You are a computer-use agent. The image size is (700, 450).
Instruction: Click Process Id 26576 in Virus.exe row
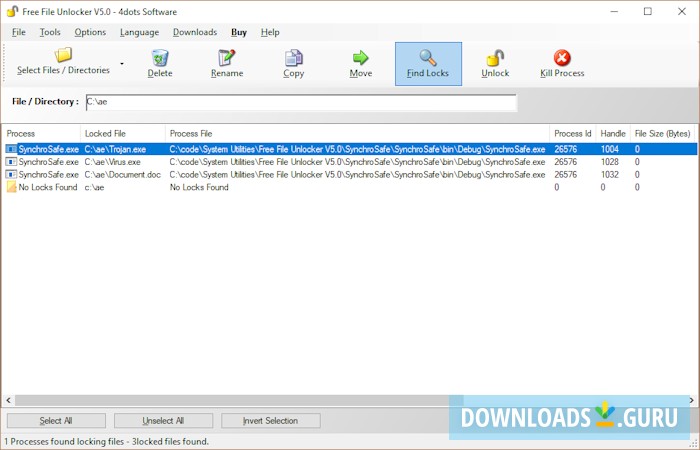click(566, 162)
